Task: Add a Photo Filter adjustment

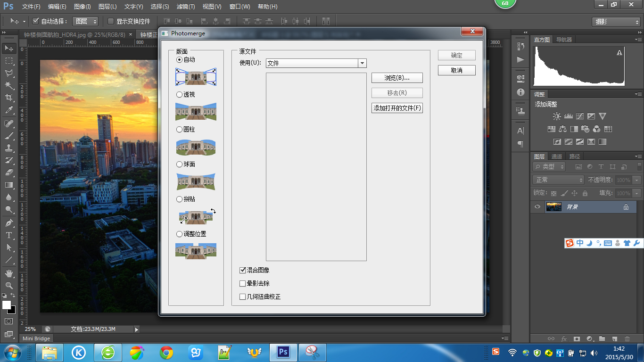Action: click(x=586, y=129)
